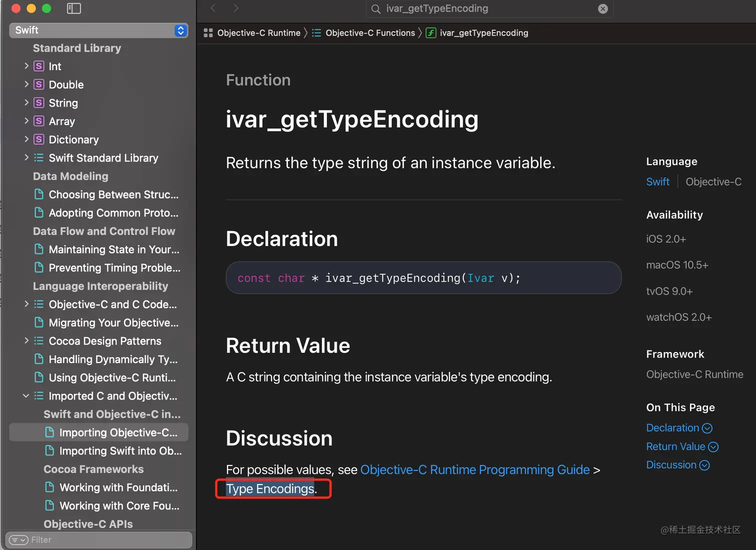The image size is (756, 550).
Task: Click the Language Interoperability section header
Action: pyautogui.click(x=100, y=286)
